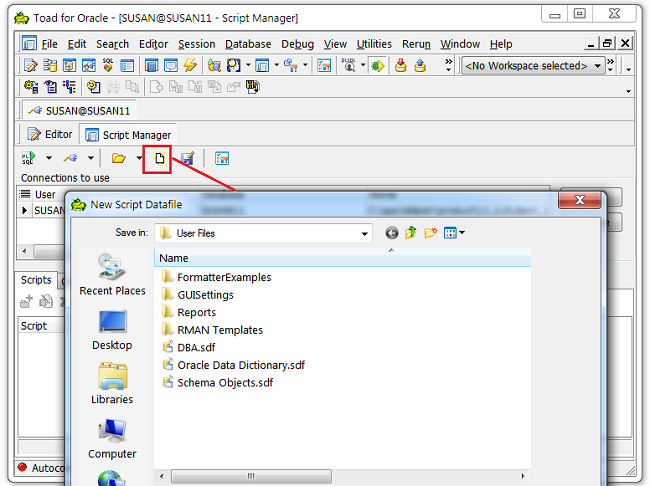Click the person with magnifier toolbar icon
Image resolution: width=650 pixels, height=486 pixels.
tap(233, 66)
